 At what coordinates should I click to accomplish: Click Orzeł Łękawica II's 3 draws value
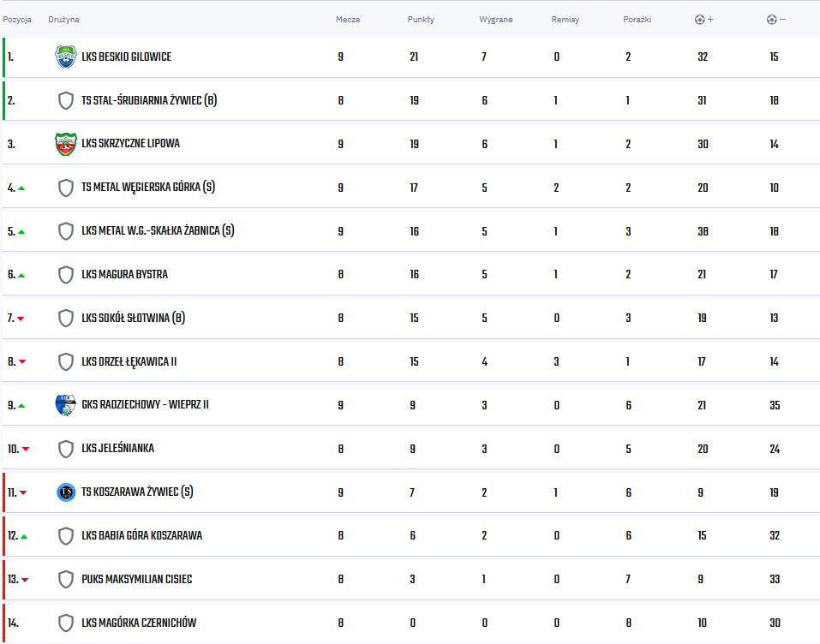556,361
